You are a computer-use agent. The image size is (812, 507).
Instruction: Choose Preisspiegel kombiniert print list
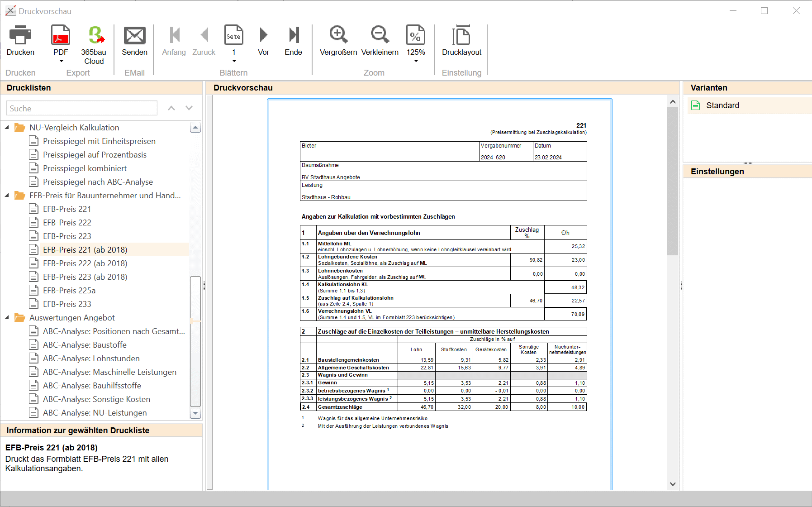[85, 168]
